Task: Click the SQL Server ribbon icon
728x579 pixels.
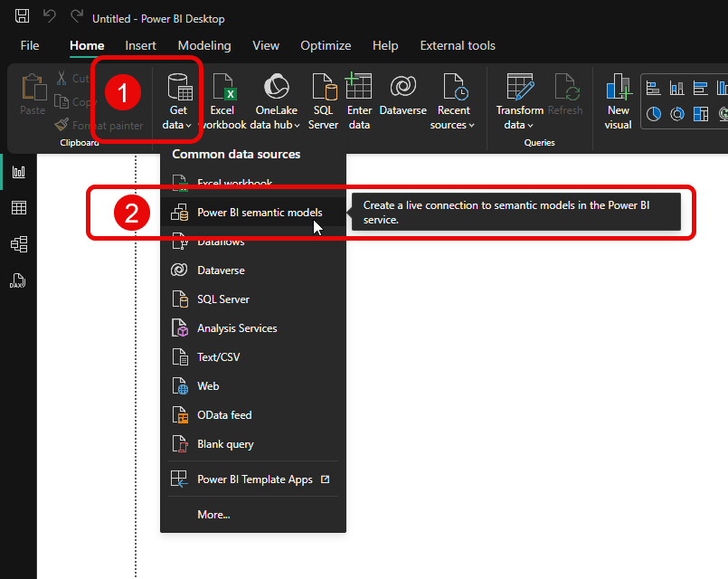Action: click(324, 87)
